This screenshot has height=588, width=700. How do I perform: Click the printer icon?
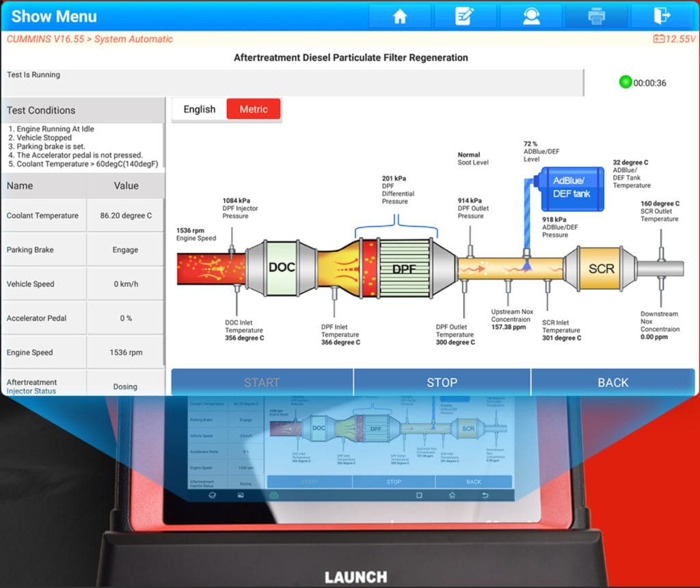point(596,16)
